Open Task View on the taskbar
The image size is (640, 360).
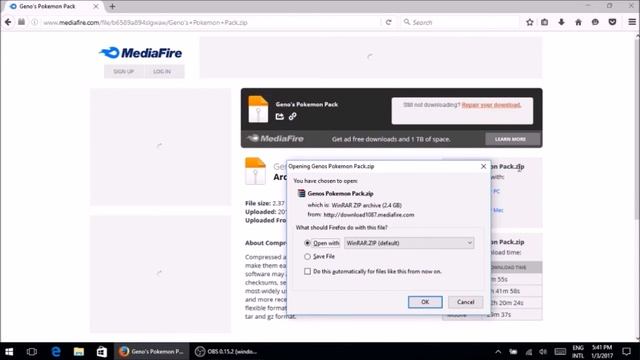pos(32,351)
